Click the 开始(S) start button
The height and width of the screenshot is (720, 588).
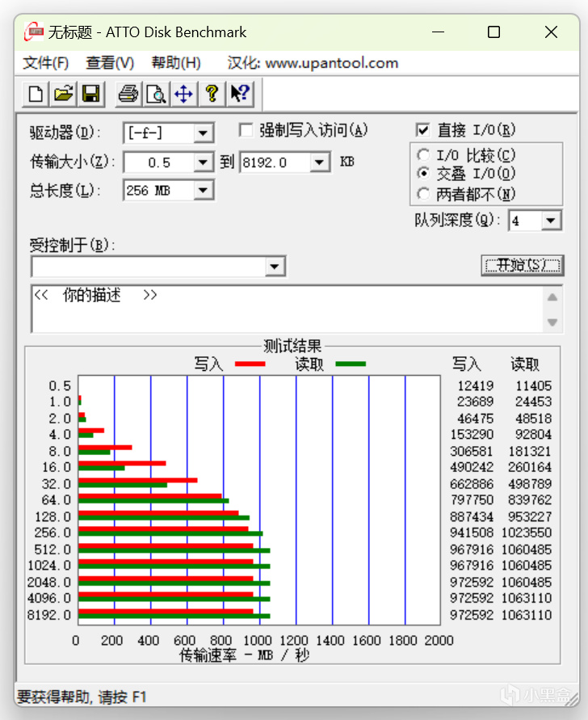523,265
